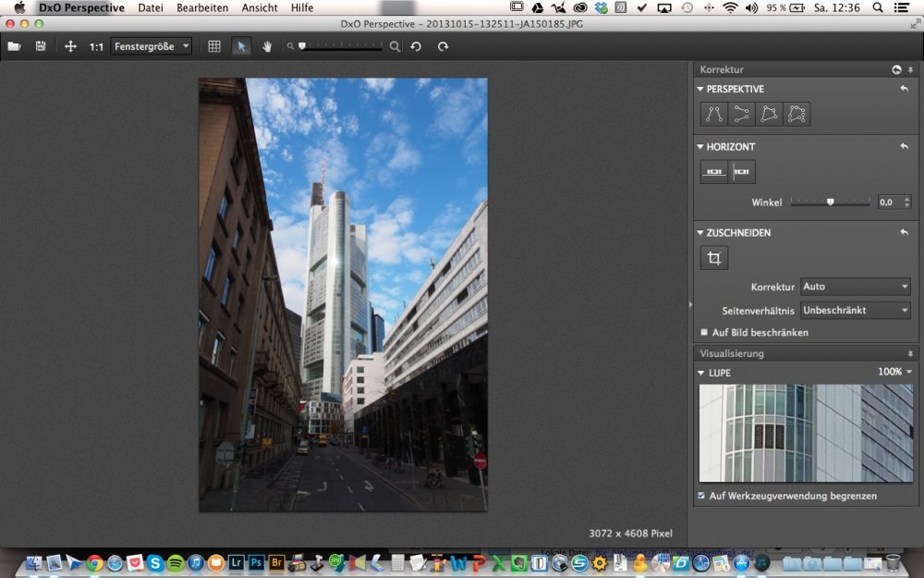Uncheck Auf Werkzeugverwendung begrenzen
Viewport: 924px width, 578px height.
pos(703,496)
